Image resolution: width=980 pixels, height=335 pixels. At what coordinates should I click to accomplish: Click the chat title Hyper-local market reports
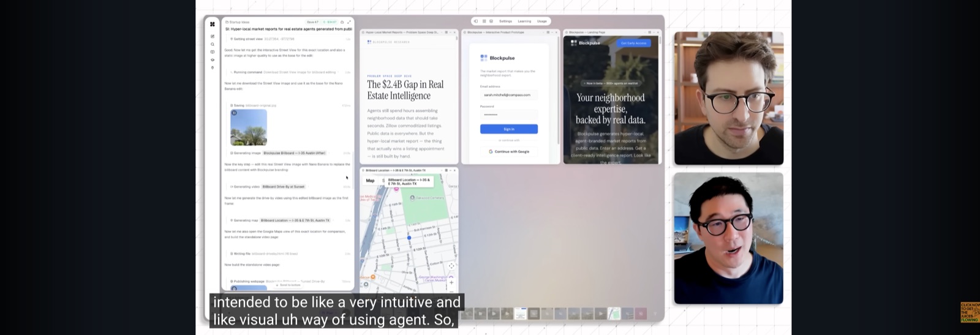click(x=288, y=29)
